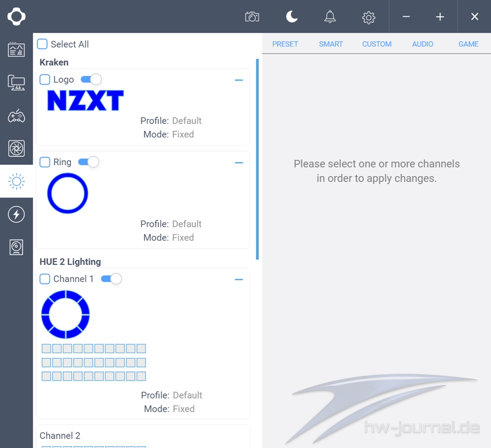The height and width of the screenshot is (448, 491).
Task: Click the Kraken section heading
Action: pos(54,62)
